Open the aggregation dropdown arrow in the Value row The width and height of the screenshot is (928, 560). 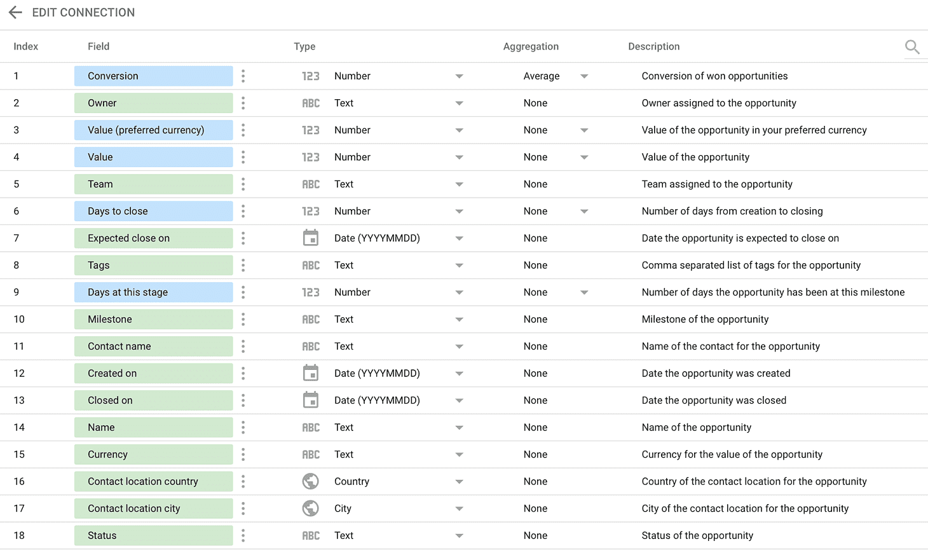(584, 158)
